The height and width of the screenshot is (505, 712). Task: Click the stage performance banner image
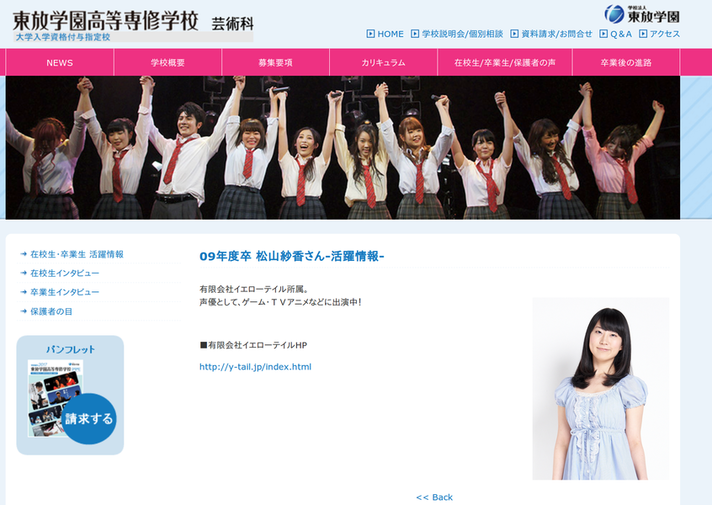(x=343, y=148)
